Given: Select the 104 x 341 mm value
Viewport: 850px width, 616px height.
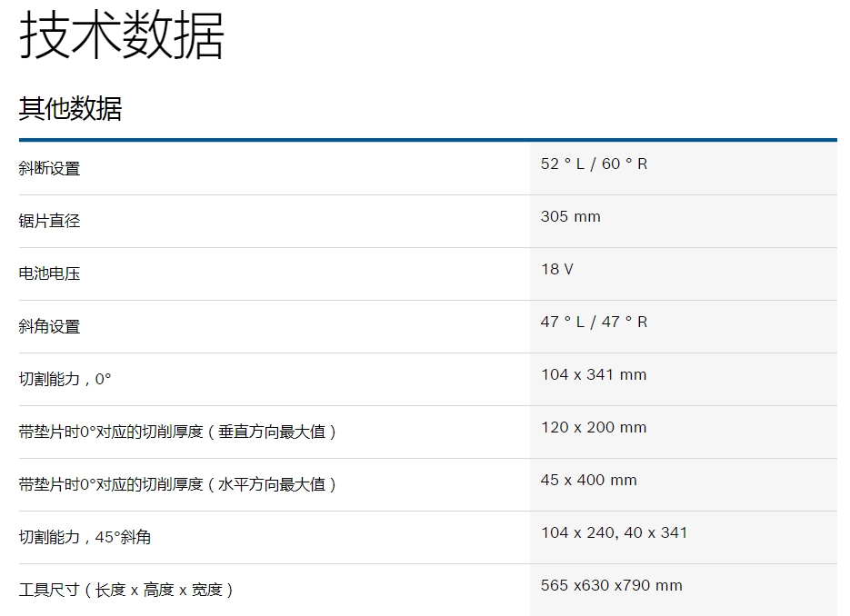Looking at the screenshot, I should point(593,375).
